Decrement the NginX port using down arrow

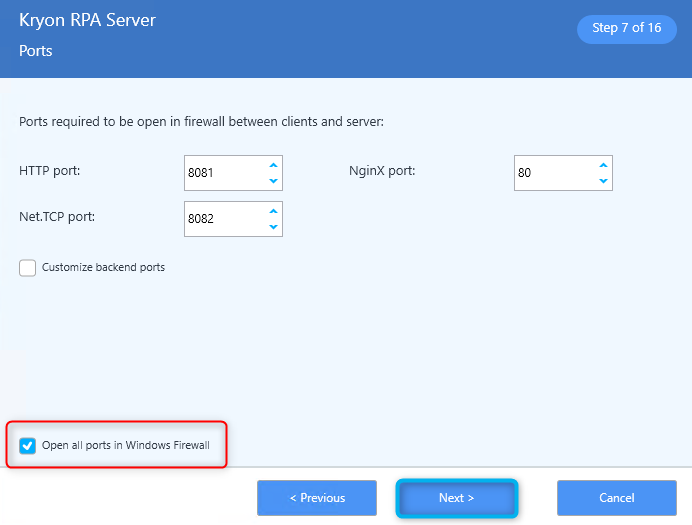coord(603,181)
